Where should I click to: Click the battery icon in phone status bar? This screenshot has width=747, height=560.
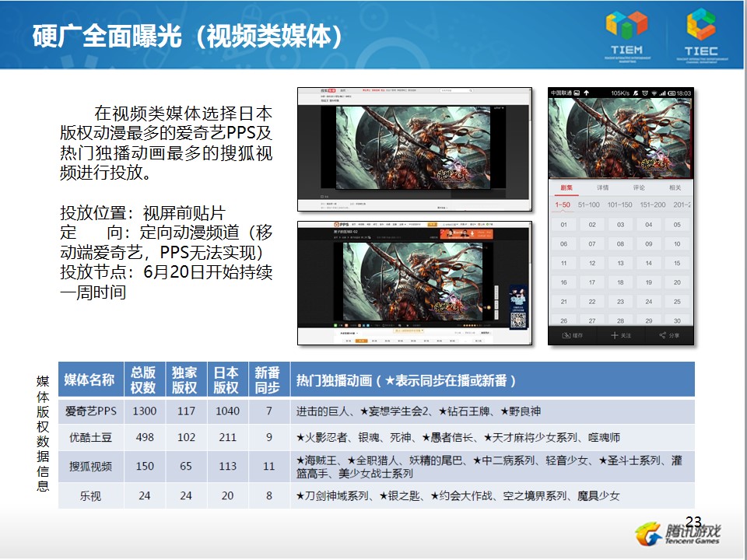672,93
